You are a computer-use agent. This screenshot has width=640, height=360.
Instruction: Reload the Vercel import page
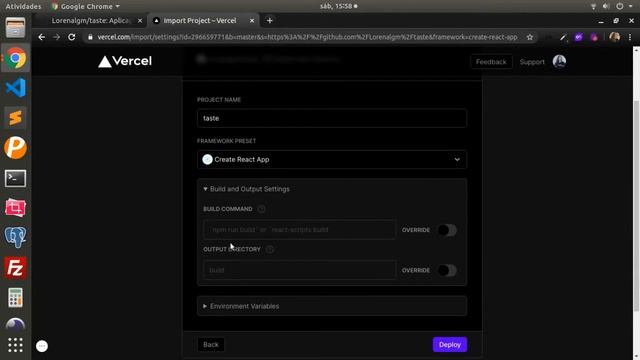[71, 37]
